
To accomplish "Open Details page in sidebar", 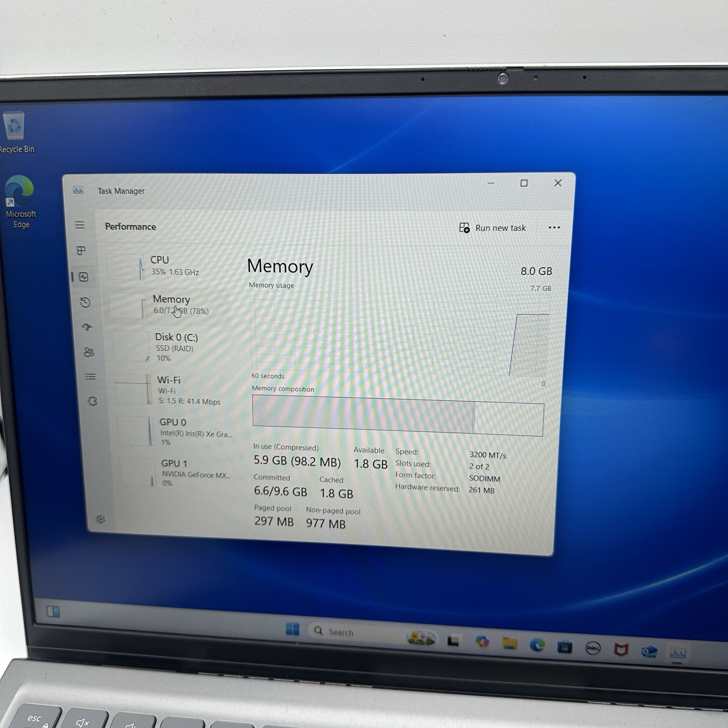I will (x=91, y=377).
